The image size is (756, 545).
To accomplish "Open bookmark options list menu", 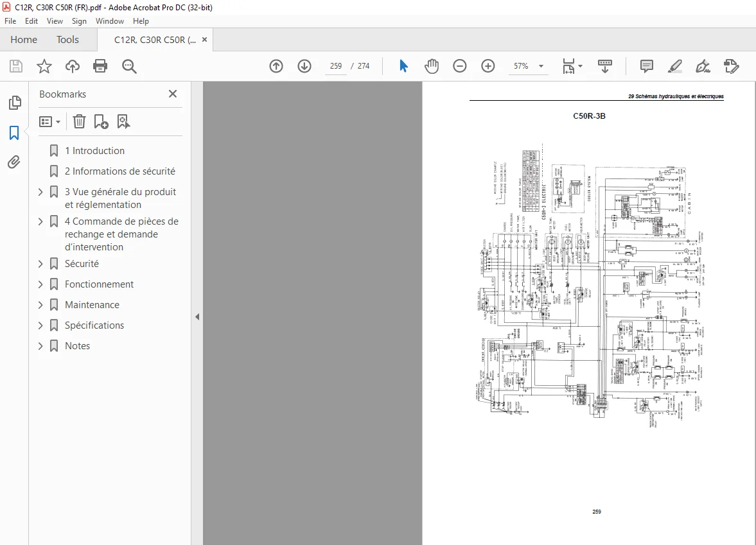I will point(49,121).
